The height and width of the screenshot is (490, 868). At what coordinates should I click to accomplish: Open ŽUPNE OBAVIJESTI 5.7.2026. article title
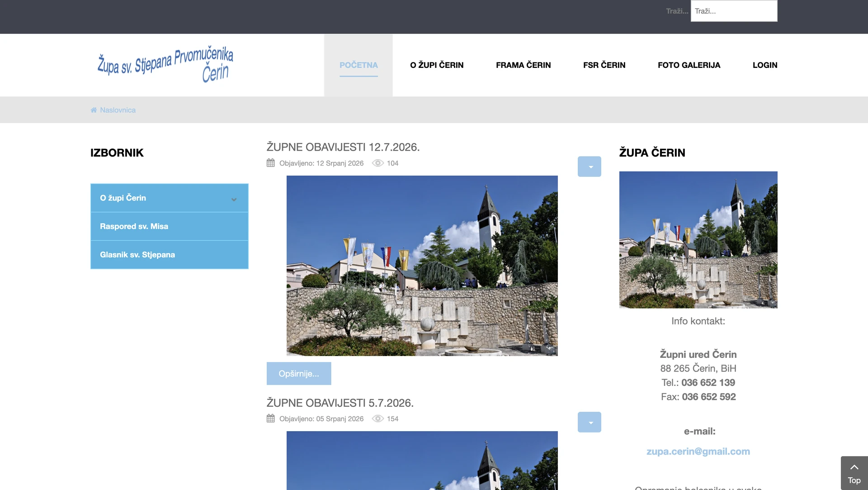click(340, 403)
